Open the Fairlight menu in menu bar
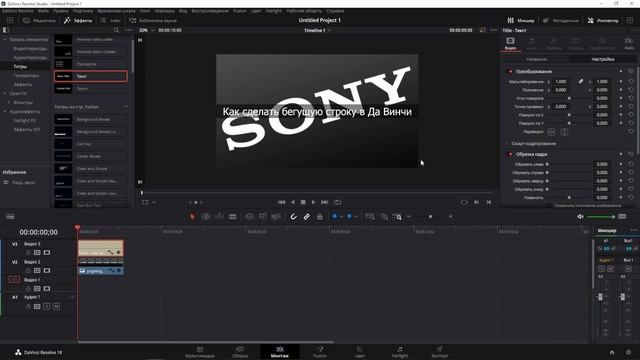 (274, 11)
